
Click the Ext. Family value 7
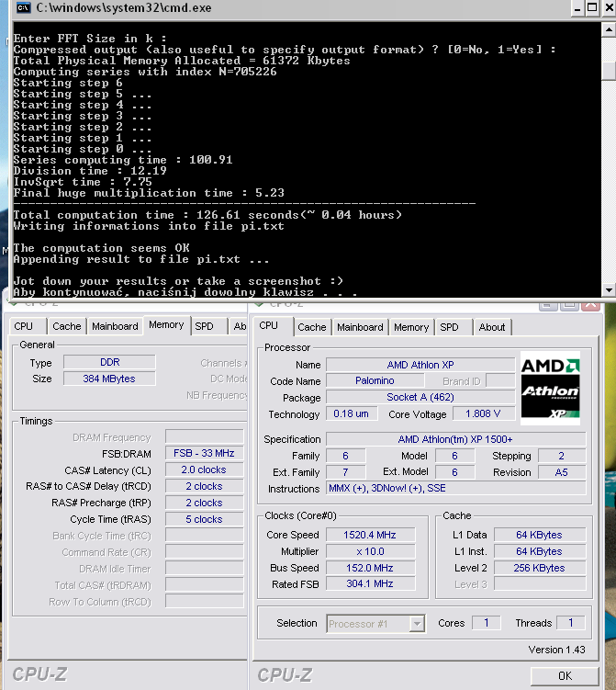(345, 472)
